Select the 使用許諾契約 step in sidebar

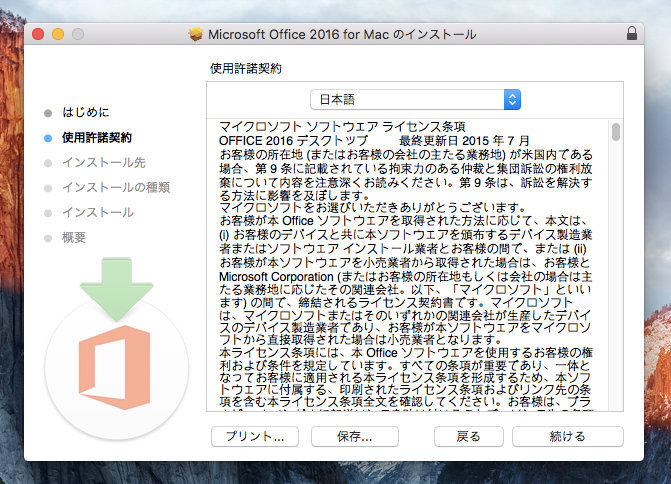[x=97, y=138]
